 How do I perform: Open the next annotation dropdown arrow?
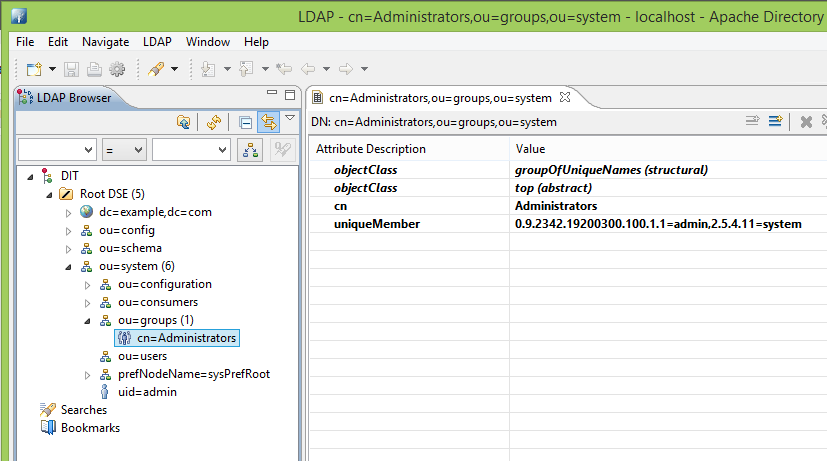[227, 69]
